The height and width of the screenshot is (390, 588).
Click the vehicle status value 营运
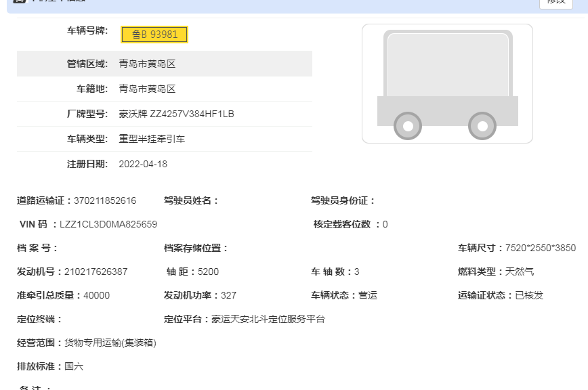(x=368, y=295)
